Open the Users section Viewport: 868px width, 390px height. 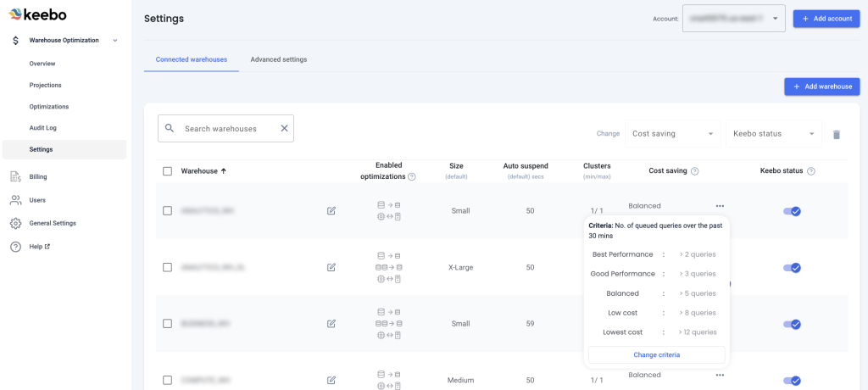coord(37,200)
